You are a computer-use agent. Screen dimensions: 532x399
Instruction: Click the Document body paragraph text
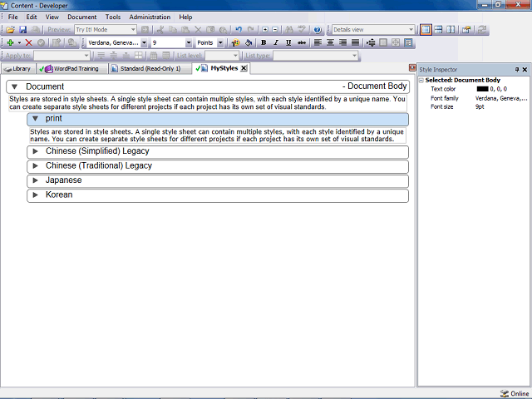click(207, 103)
